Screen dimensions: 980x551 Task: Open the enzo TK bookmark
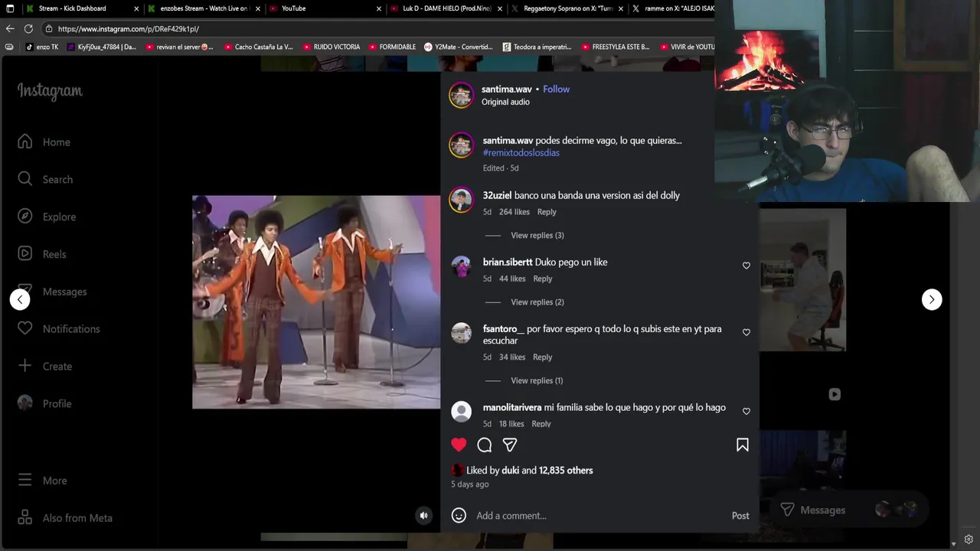[42, 47]
